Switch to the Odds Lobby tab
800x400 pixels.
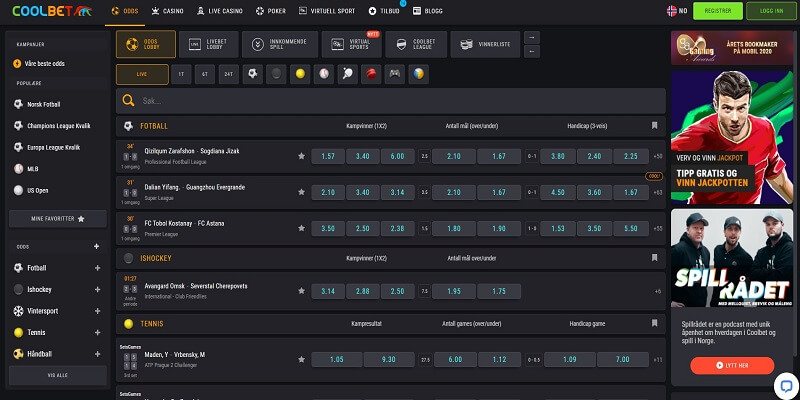click(146, 44)
